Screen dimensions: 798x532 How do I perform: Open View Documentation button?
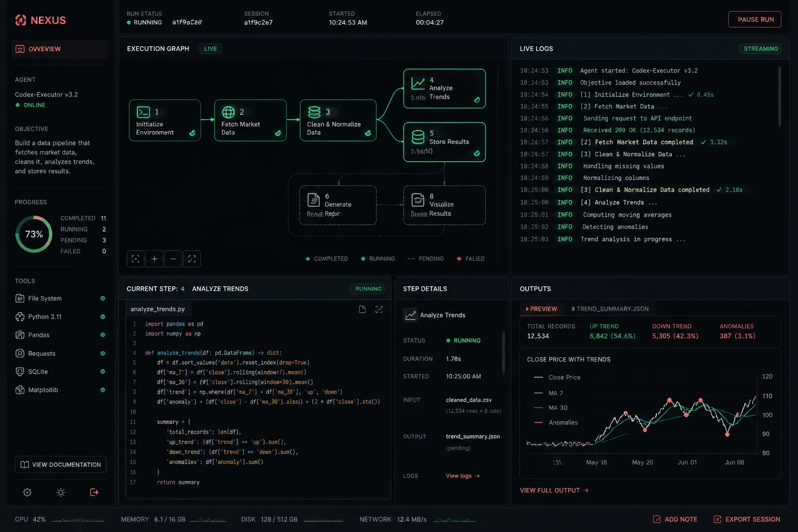click(61, 464)
